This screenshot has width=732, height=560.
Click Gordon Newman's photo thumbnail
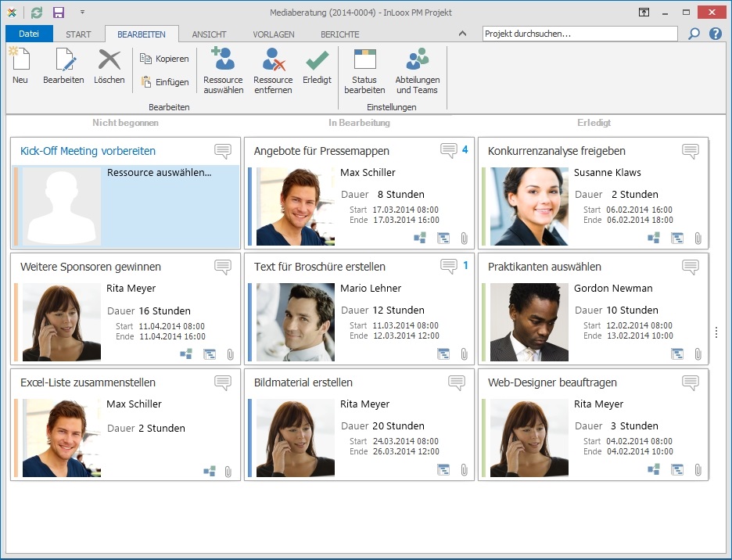[x=529, y=321]
